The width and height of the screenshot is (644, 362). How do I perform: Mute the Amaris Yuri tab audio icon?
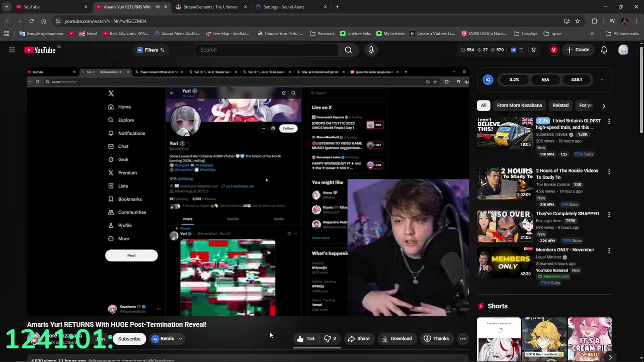coord(157,7)
